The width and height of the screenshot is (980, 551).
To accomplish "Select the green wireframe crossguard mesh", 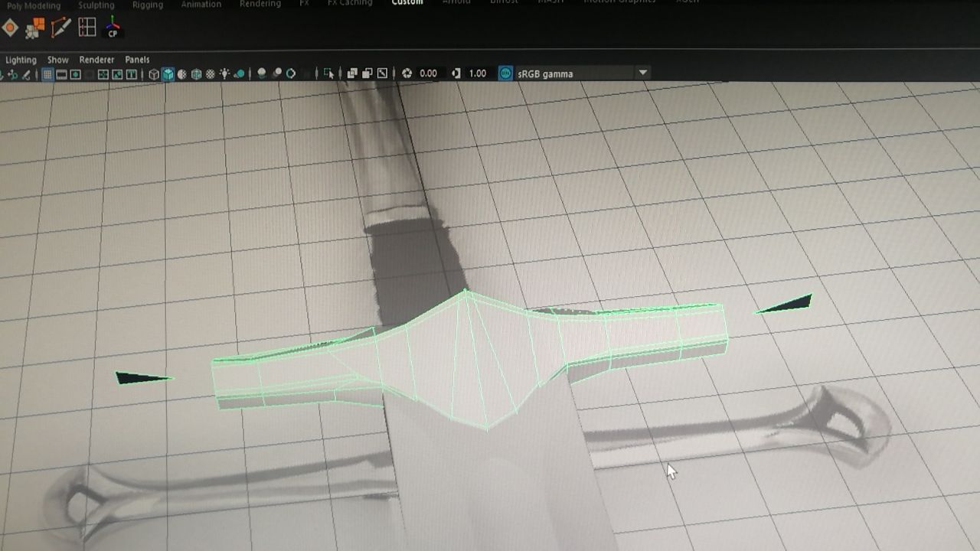I will (469, 358).
